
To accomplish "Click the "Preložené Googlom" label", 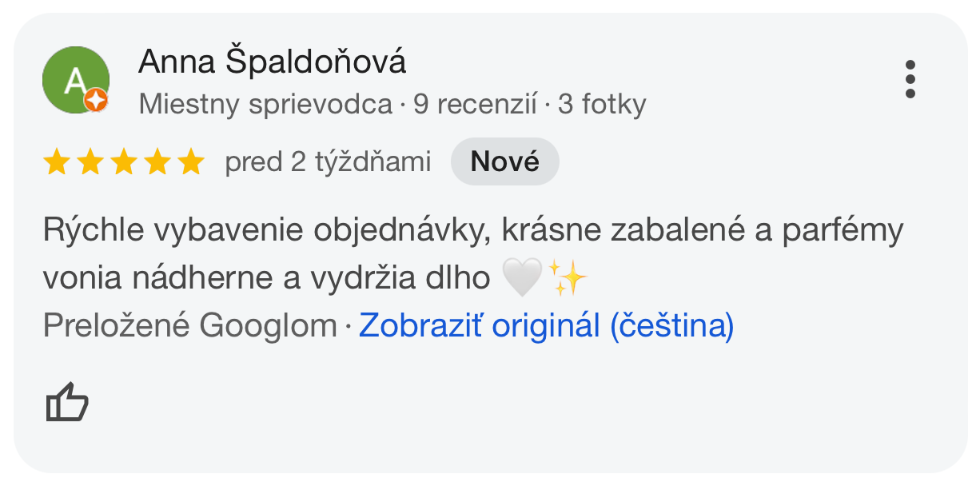I will (190, 325).
